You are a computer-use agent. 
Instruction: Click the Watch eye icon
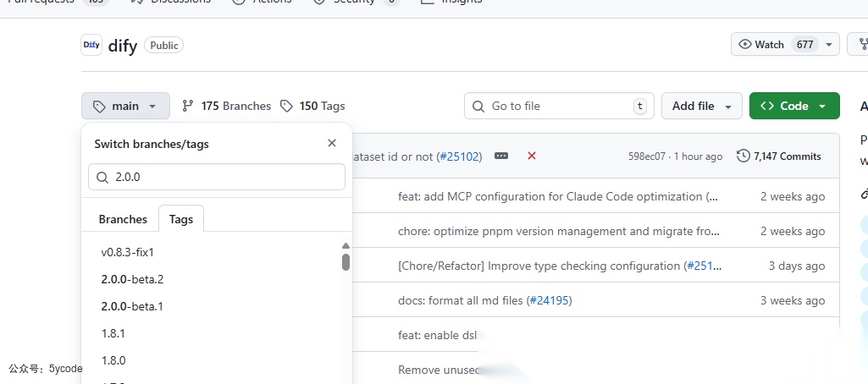746,44
